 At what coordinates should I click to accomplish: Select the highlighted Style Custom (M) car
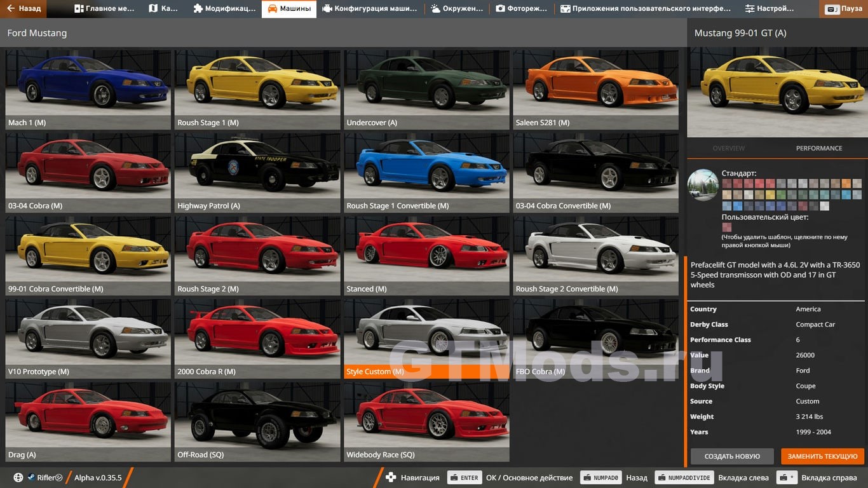coord(427,339)
